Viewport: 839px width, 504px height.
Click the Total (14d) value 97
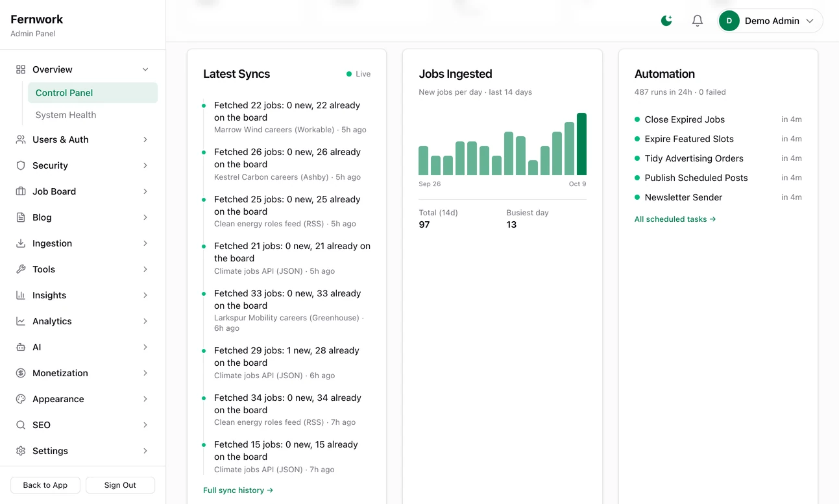click(424, 224)
